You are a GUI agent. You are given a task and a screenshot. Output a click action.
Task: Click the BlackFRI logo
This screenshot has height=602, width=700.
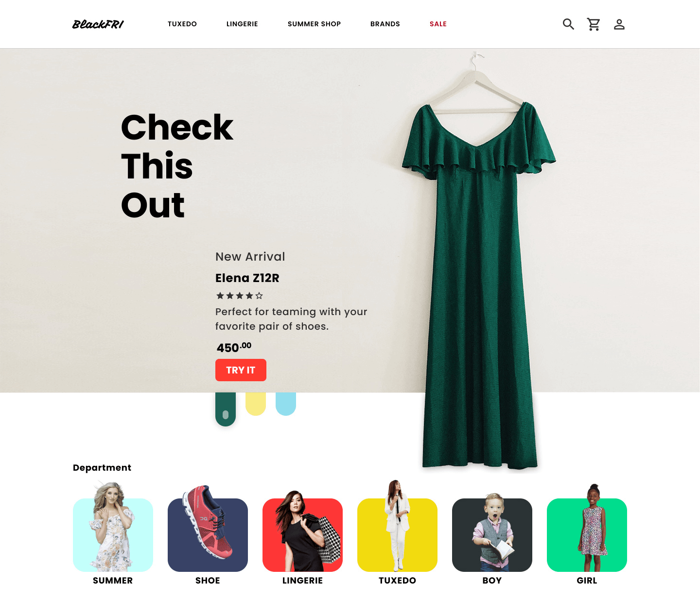pos(98,24)
